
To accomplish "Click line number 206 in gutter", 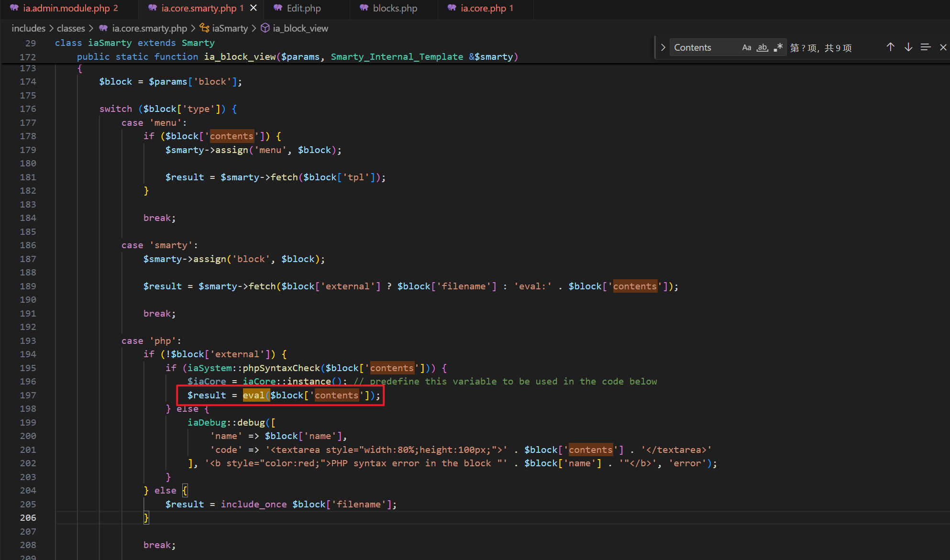I will pyautogui.click(x=28, y=518).
